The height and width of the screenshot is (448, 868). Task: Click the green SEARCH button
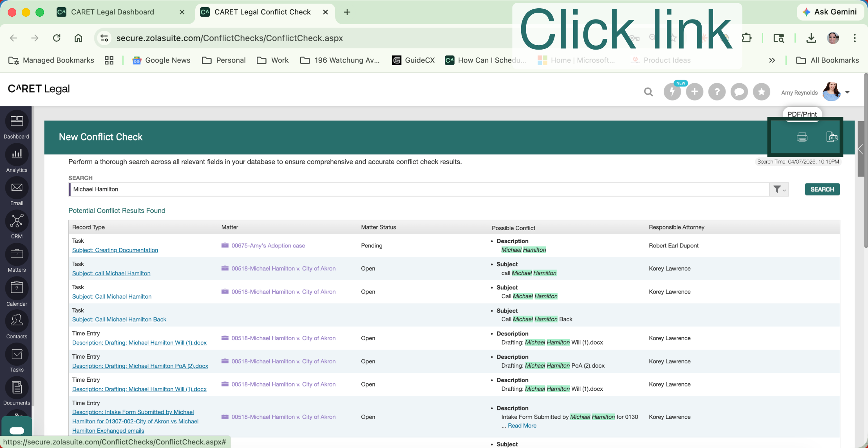pos(822,189)
